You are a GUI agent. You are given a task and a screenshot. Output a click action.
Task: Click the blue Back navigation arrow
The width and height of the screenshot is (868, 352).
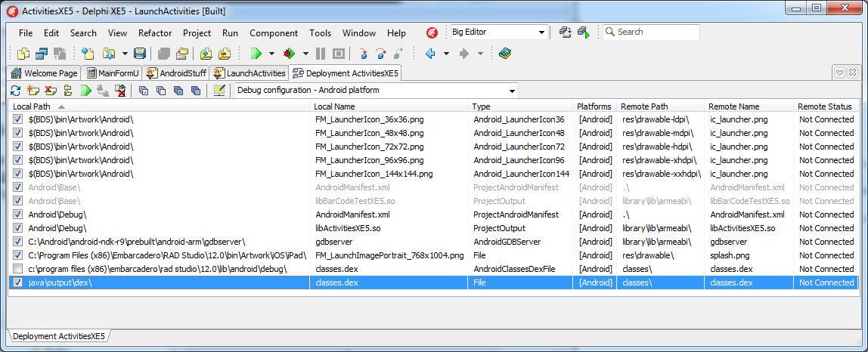[x=430, y=54]
